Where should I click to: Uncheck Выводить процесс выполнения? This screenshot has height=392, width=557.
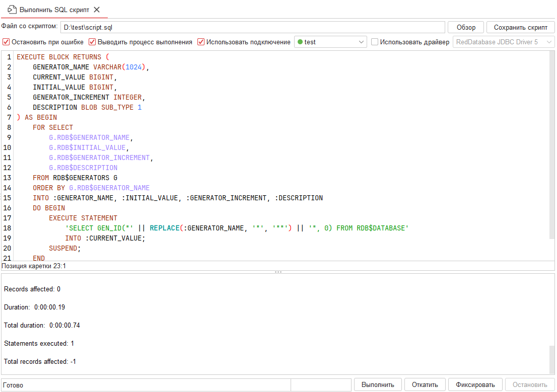[92, 42]
